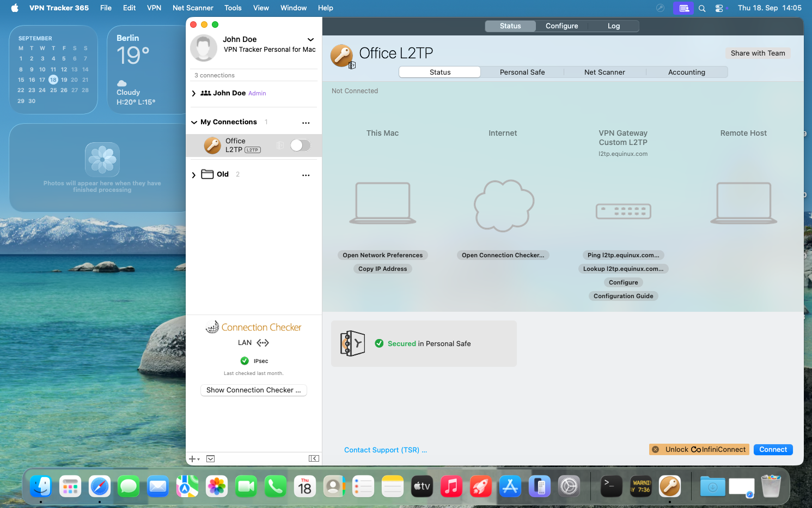Open the Contact Support (TSR) link
The image size is (812, 508).
[386, 450]
